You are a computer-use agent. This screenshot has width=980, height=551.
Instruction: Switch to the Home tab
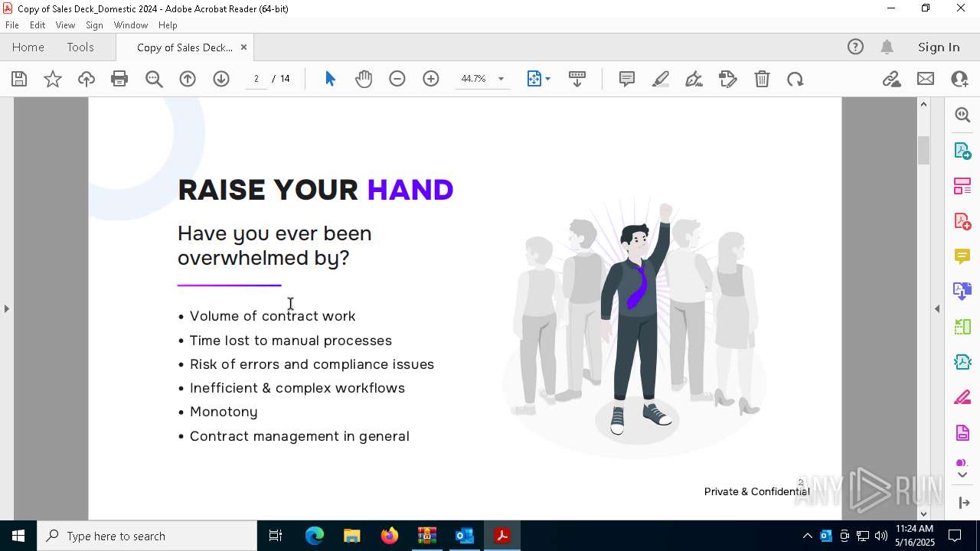click(x=28, y=47)
